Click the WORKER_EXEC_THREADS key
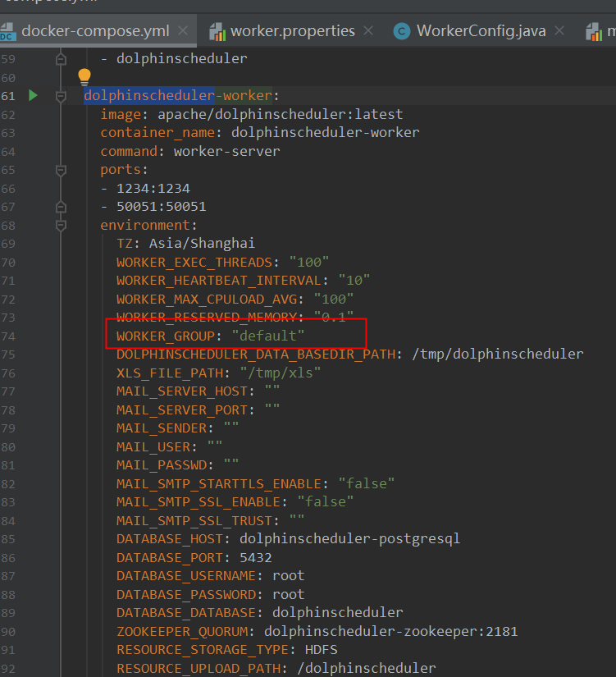 [x=194, y=263]
